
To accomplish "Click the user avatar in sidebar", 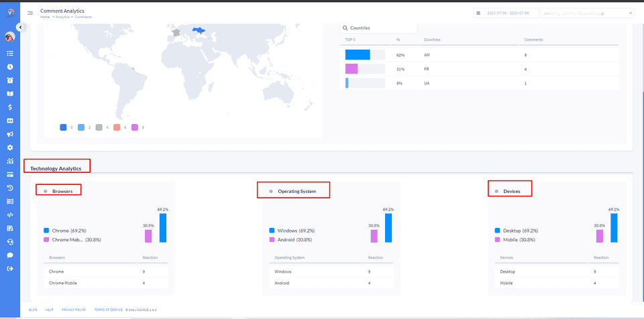I will (x=10, y=37).
